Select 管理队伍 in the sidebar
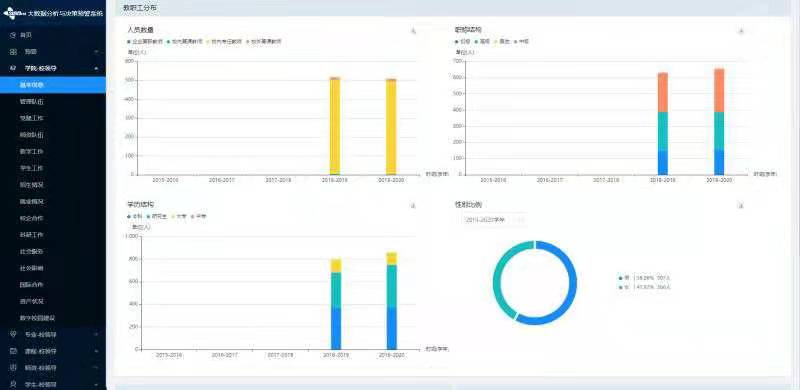Screen dimensions: 800x390 [32, 102]
